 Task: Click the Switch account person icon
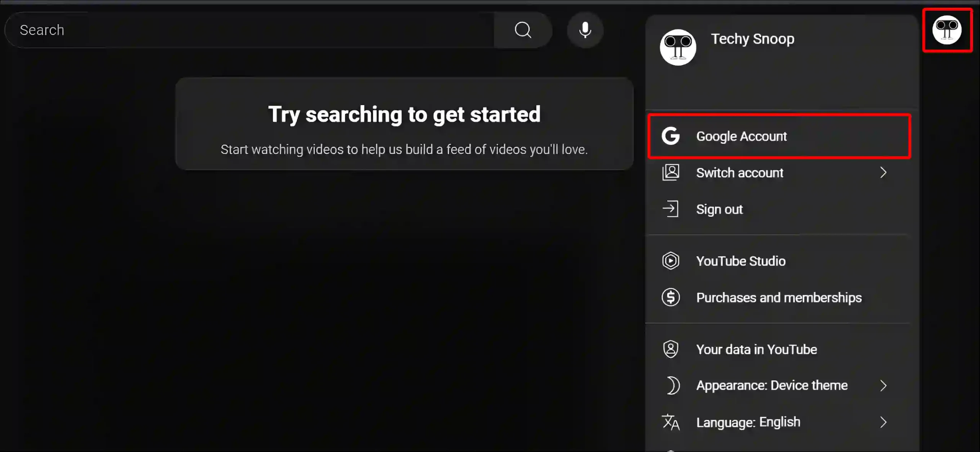click(x=671, y=172)
